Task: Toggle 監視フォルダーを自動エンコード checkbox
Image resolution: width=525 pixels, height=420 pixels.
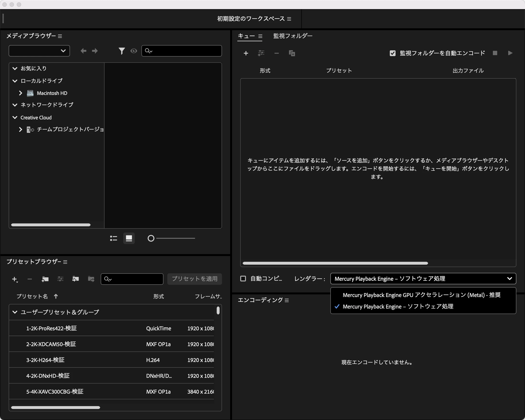Action: 392,53
